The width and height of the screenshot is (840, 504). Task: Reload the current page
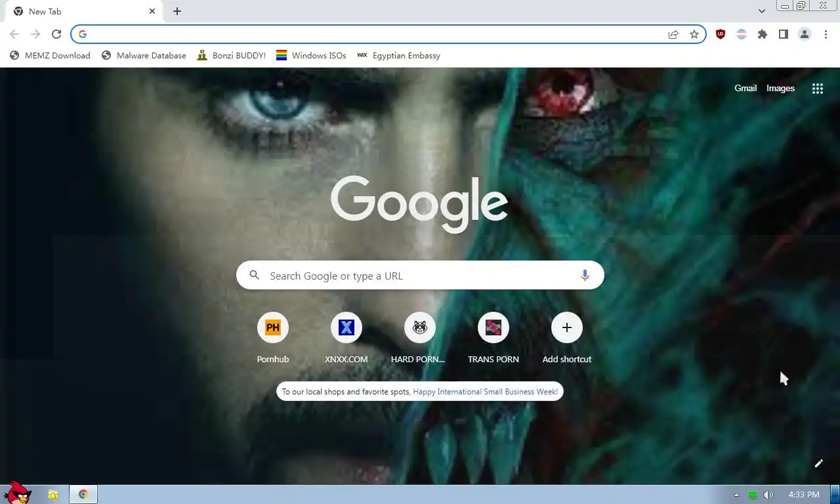56,34
